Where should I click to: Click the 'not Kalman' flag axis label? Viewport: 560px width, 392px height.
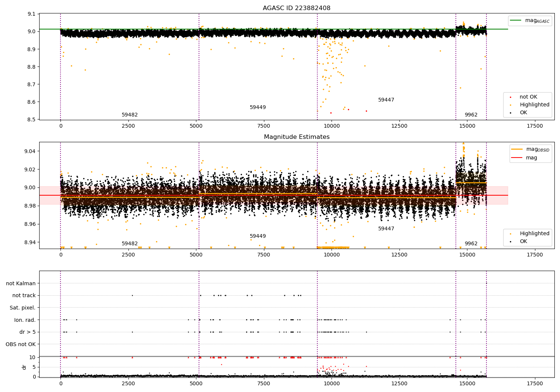pos(21,283)
